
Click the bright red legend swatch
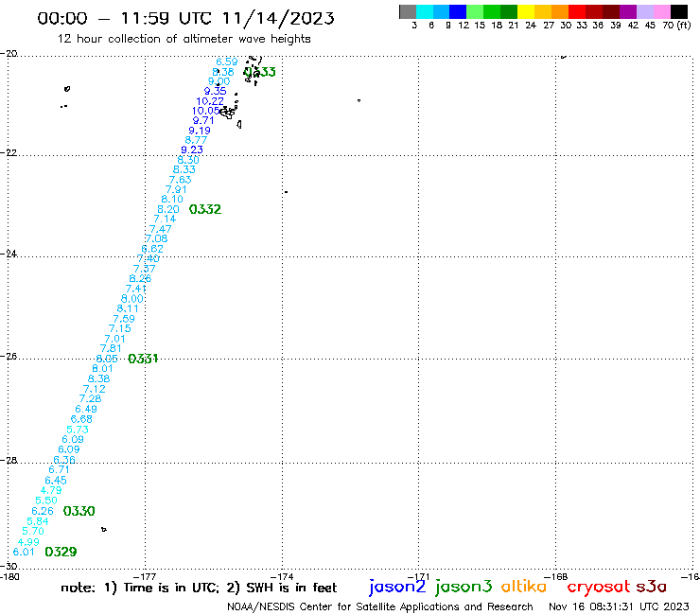[x=577, y=11]
